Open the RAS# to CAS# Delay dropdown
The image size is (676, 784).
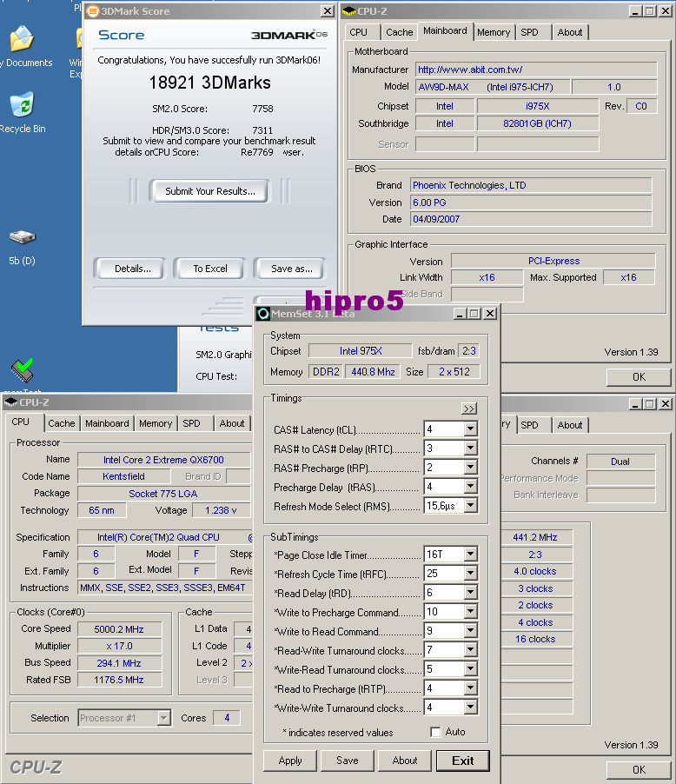(x=470, y=448)
